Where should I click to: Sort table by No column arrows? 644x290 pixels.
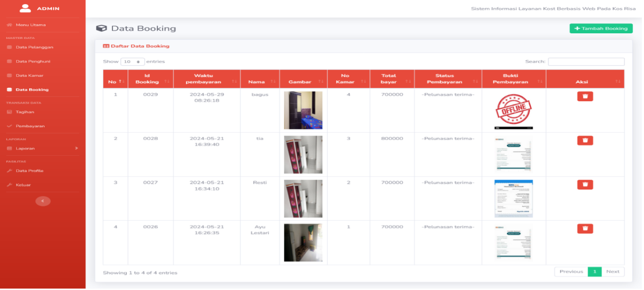[121, 81]
